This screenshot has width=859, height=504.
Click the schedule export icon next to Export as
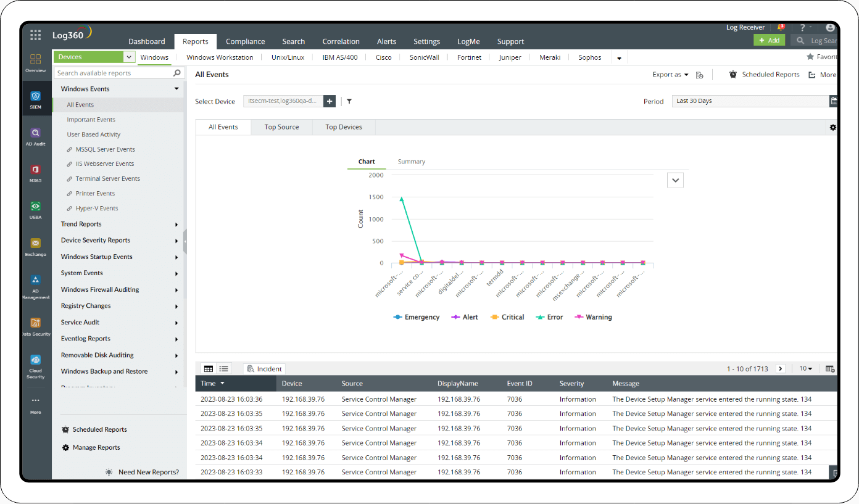pyautogui.click(x=699, y=75)
